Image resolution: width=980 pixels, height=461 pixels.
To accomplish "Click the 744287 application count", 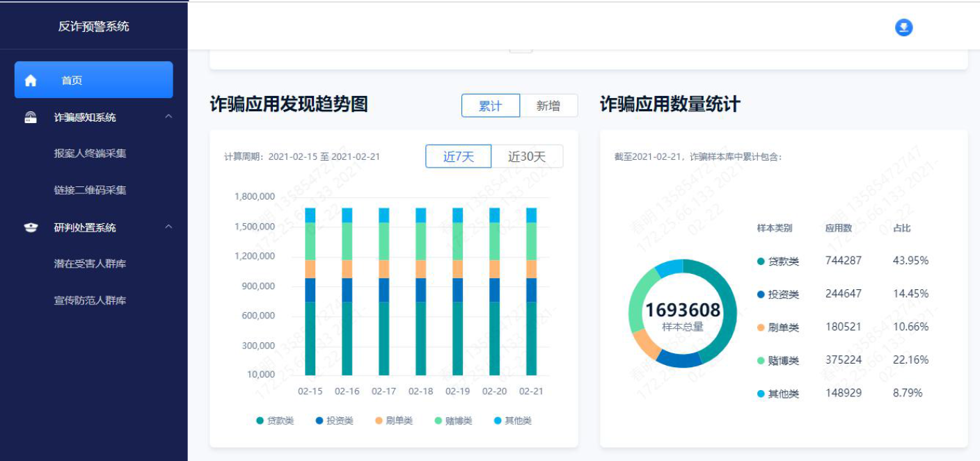I will click(844, 261).
